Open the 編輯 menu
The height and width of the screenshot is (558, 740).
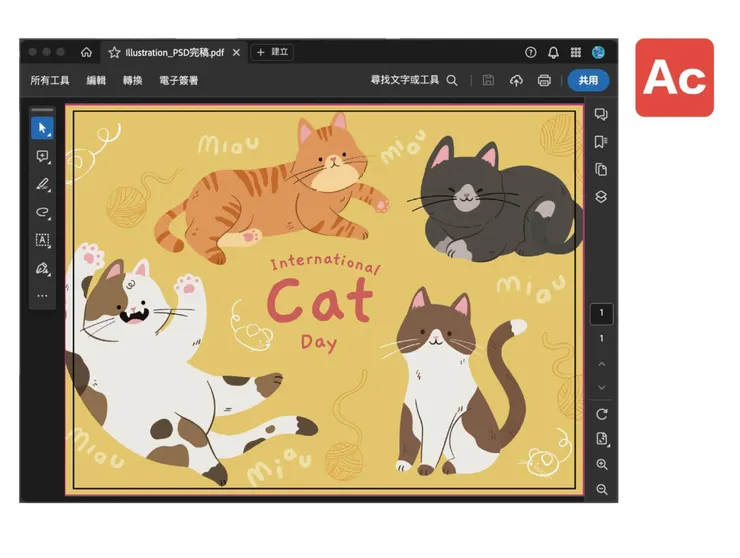pos(96,80)
